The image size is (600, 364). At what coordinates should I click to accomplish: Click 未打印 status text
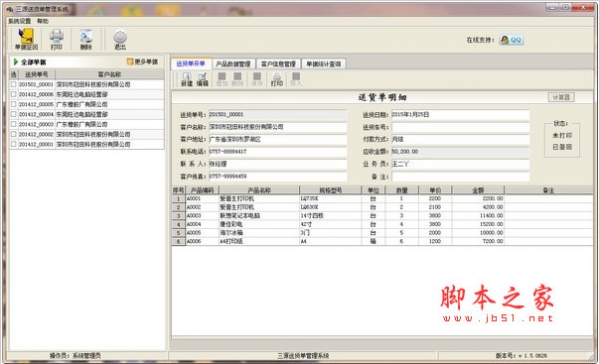[562, 135]
